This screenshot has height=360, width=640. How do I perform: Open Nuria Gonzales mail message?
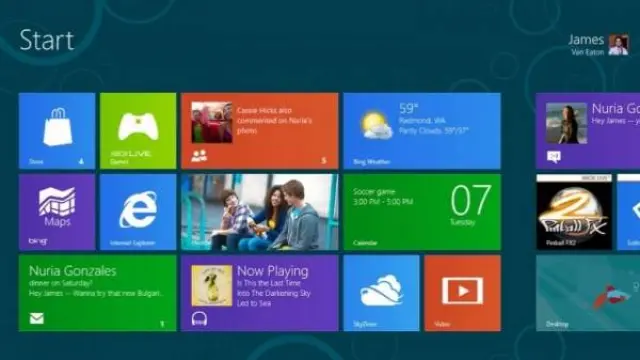98,293
